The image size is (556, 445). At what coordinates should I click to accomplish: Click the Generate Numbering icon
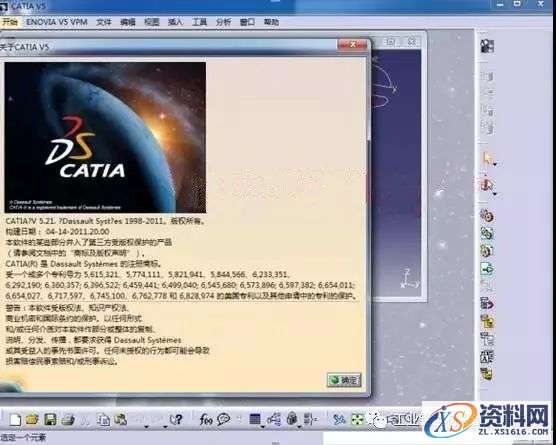point(488,339)
